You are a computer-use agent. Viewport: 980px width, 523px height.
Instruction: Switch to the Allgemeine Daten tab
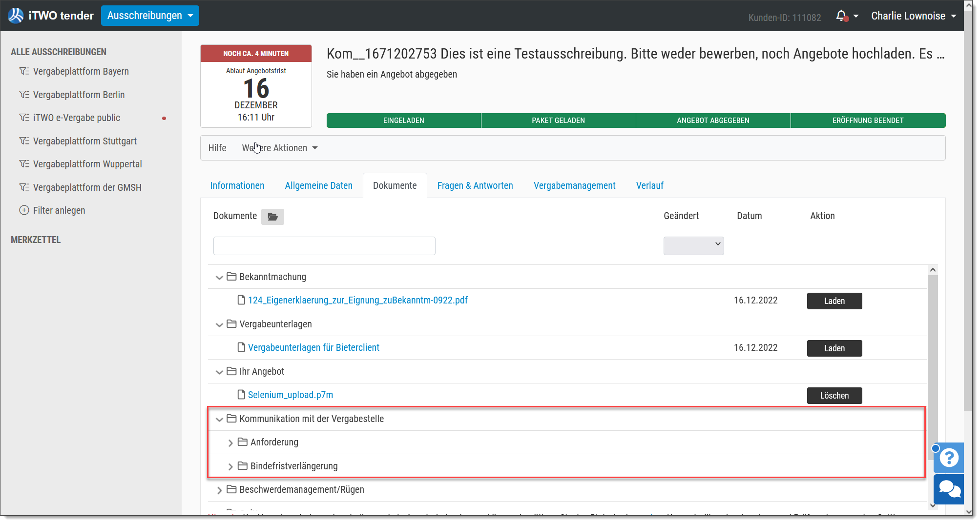(x=319, y=185)
